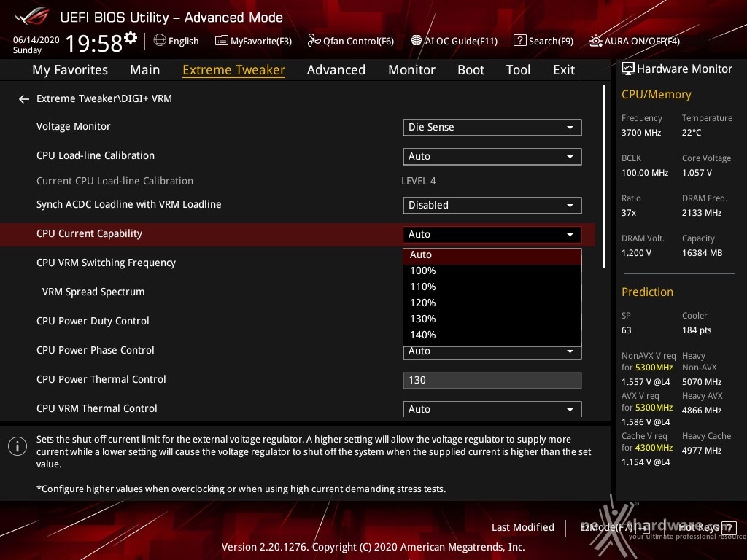Click the 3700 MHz frequency value
This screenshot has width=747, height=560.
tap(641, 133)
